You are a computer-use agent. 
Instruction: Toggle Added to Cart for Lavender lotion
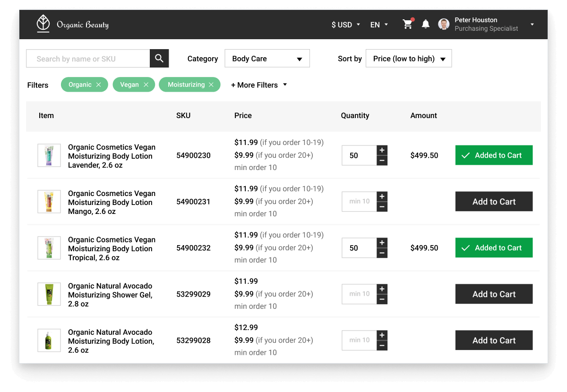pos(494,155)
